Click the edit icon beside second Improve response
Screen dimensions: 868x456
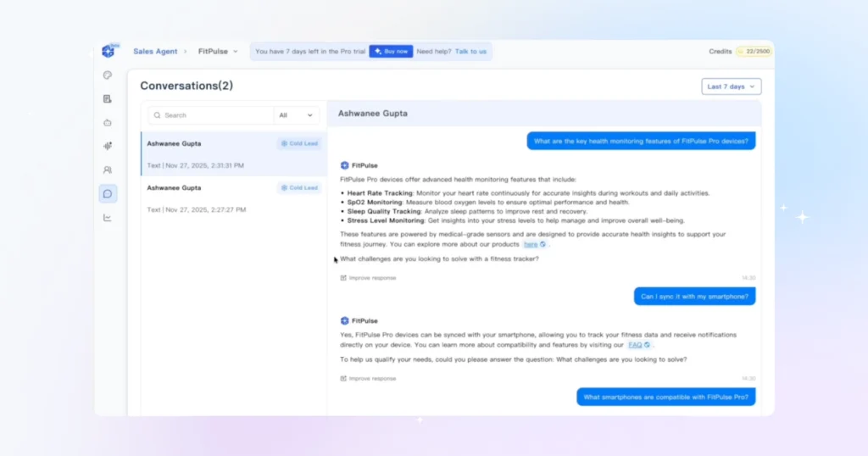(343, 379)
